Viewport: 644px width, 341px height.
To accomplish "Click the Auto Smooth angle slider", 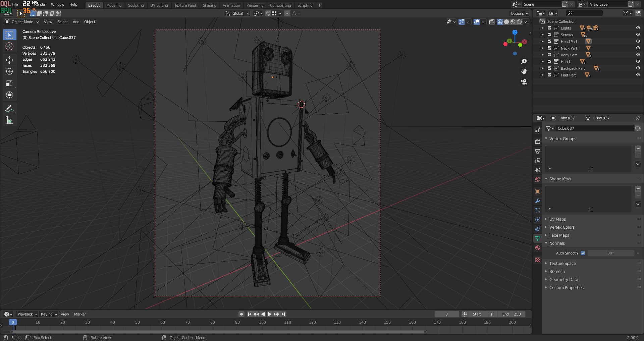I will pos(611,253).
